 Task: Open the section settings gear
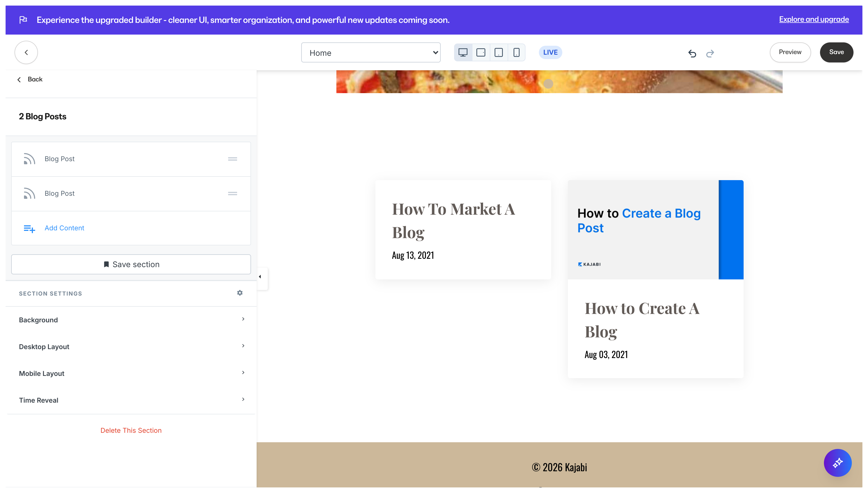click(240, 293)
